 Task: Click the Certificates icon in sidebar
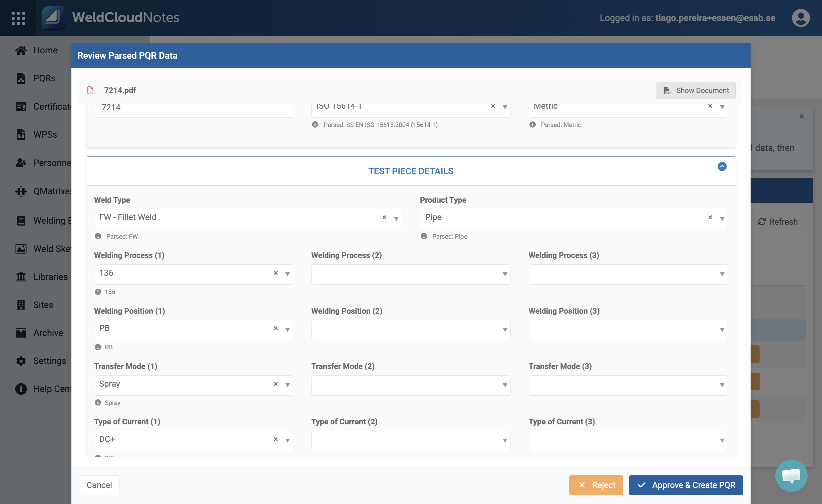click(21, 107)
